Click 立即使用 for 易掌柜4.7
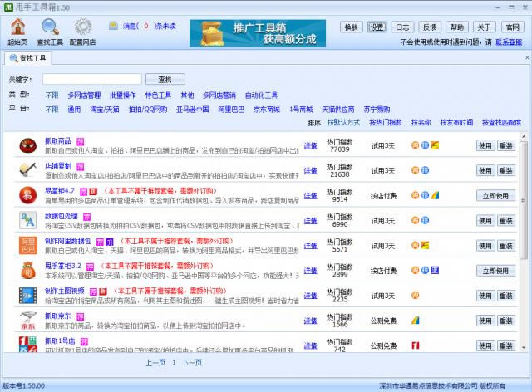 click(x=495, y=196)
